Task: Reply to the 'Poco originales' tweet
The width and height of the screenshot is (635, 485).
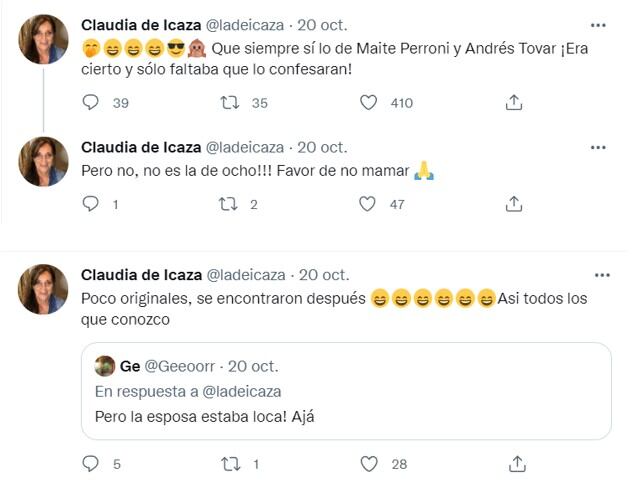Action: 91,464
